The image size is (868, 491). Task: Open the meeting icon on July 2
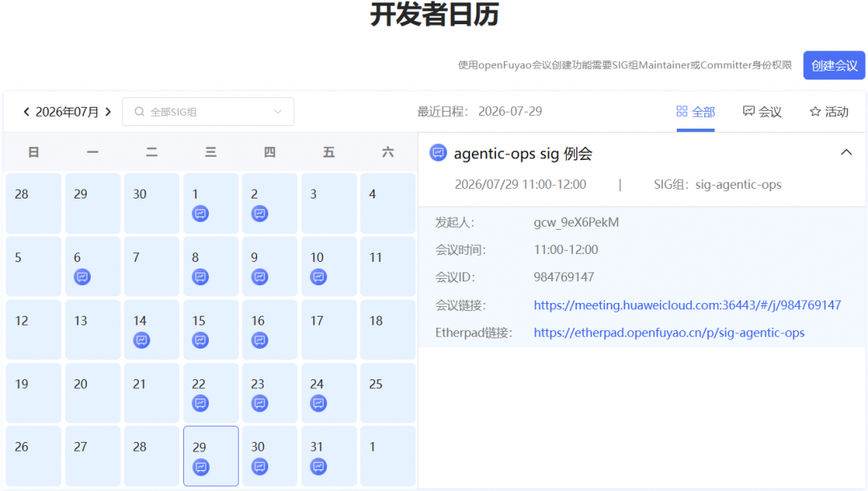click(x=260, y=214)
